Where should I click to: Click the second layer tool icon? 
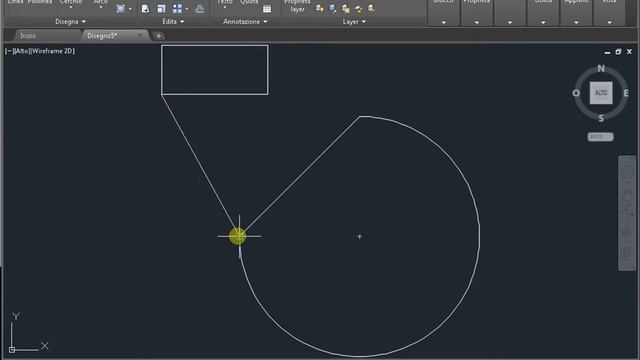pos(333,9)
